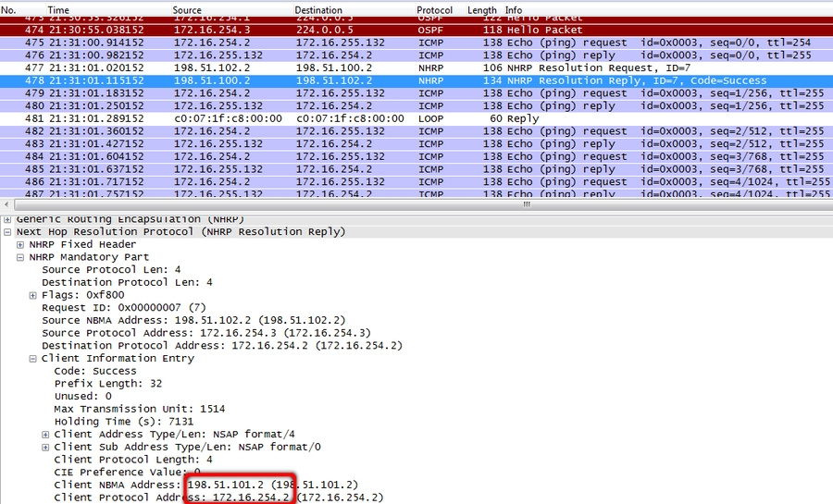Sort by the Protocol column header
This screenshot has height=504, width=833.
point(435,10)
